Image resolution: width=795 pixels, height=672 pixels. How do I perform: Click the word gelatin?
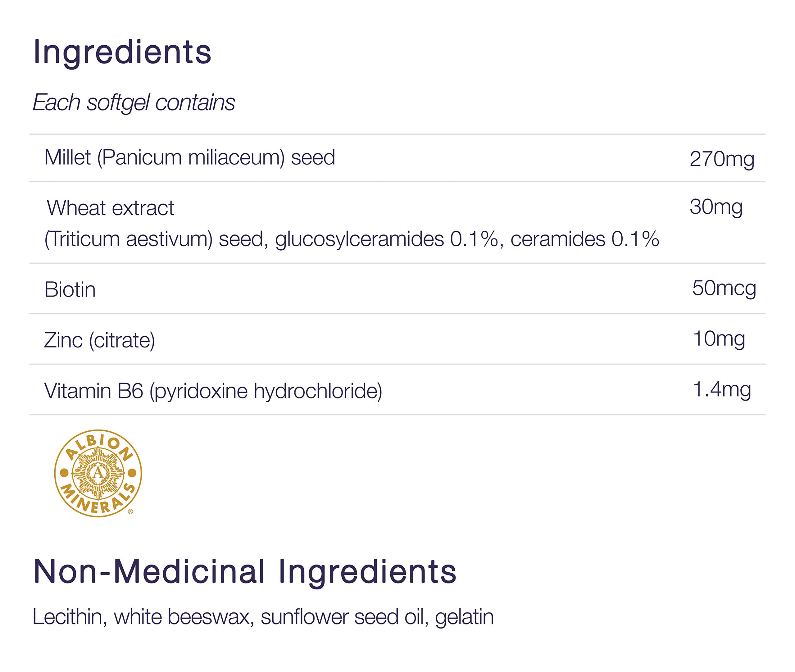coord(464,618)
